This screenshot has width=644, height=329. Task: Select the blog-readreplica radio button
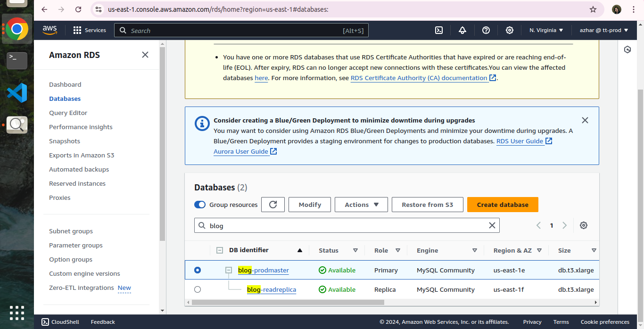click(x=198, y=289)
